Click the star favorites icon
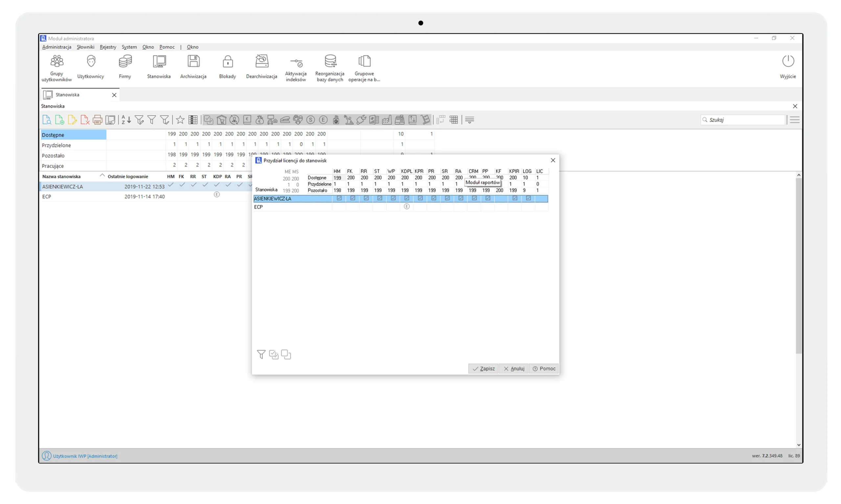841x504 pixels. click(x=180, y=120)
